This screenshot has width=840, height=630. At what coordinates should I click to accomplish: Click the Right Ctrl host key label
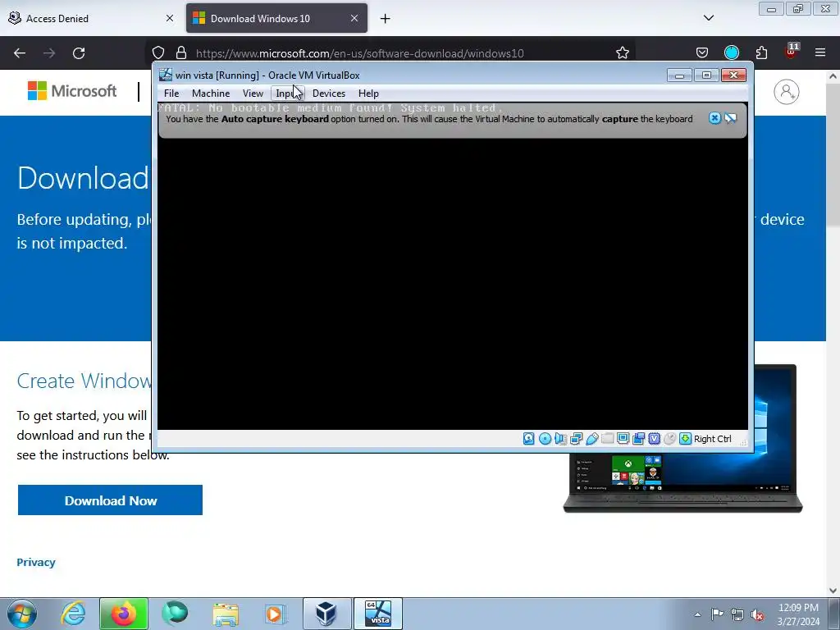tap(713, 439)
